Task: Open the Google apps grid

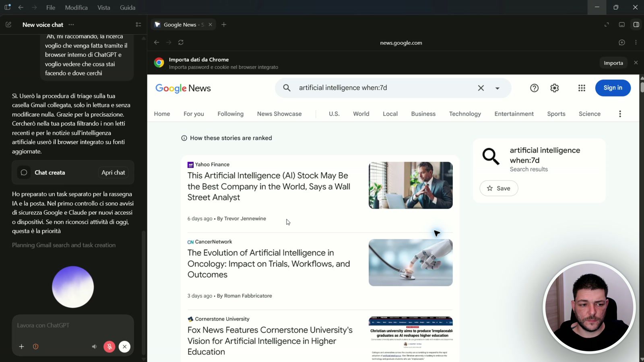Action: [x=582, y=88]
